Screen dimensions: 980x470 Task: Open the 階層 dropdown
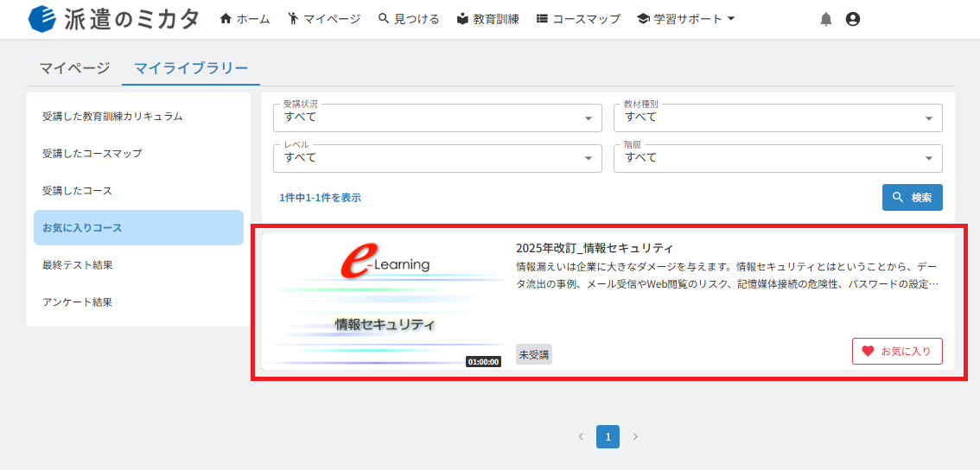pos(778,158)
